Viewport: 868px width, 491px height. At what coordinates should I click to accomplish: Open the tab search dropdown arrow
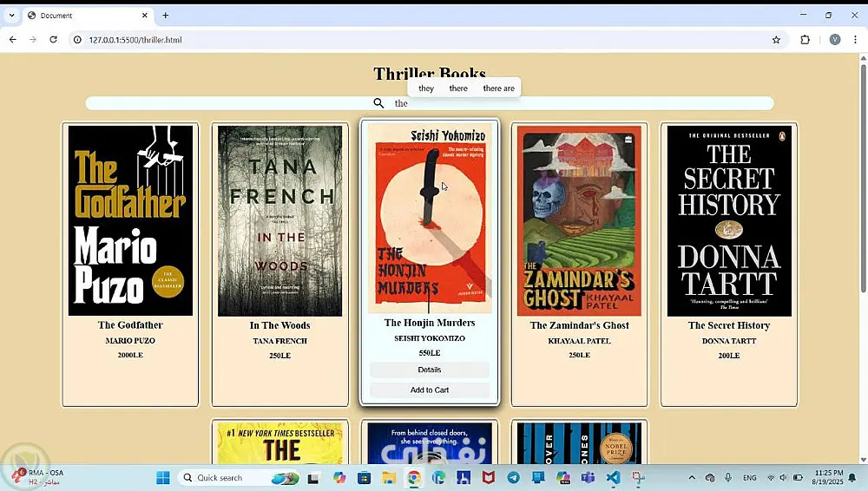11,16
